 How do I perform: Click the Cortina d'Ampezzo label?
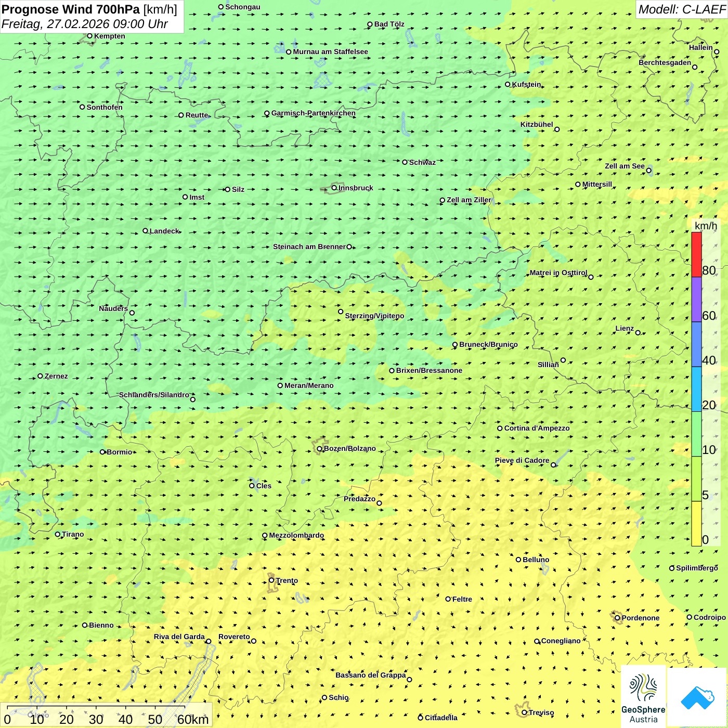pyautogui.click(x=537, y=428)
